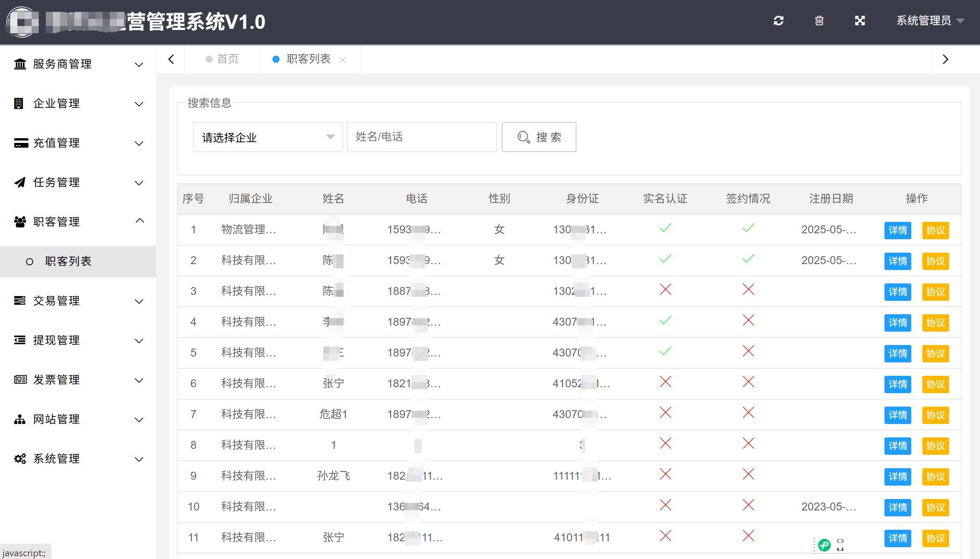The height and width of the screenshot is (559, 980).
Task: Click the refresh icon in header
Action: pos(778,21)
